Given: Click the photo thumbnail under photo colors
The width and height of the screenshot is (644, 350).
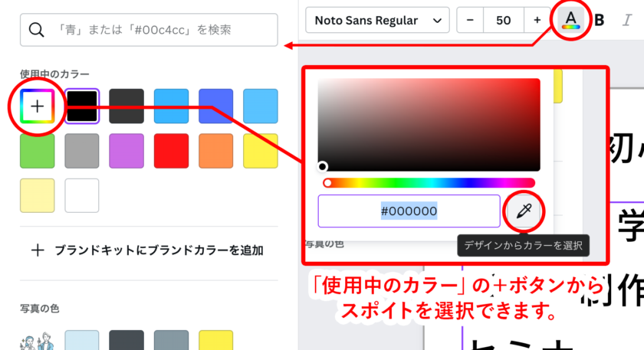Looking at the screenshot, I should [37, 341].
